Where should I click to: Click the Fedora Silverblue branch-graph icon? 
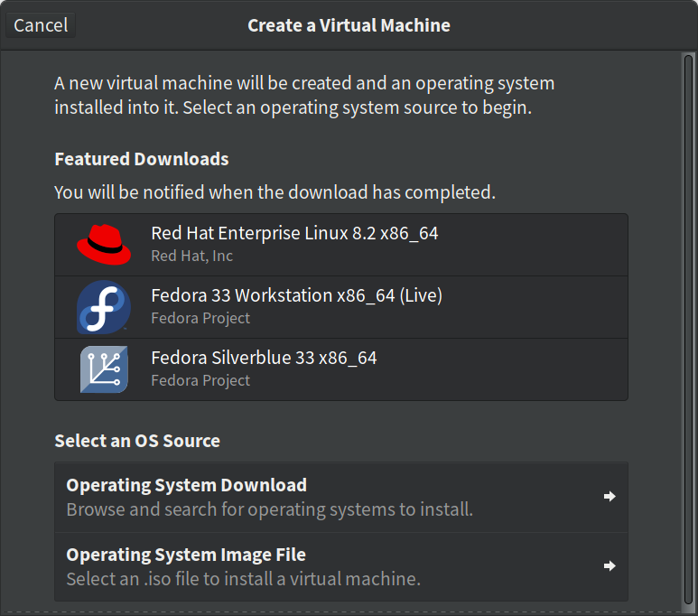pyautogui.click(x=104, y=369)
